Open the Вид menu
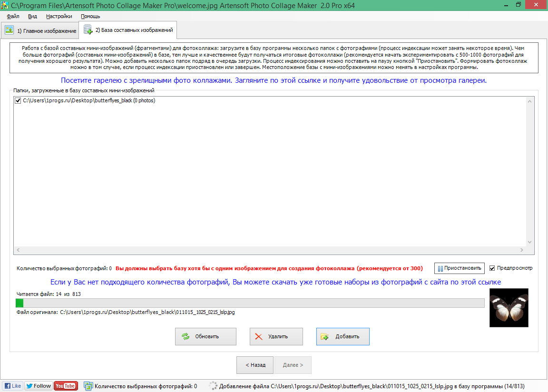The image size is (548, 392). [x=32, y=16]
